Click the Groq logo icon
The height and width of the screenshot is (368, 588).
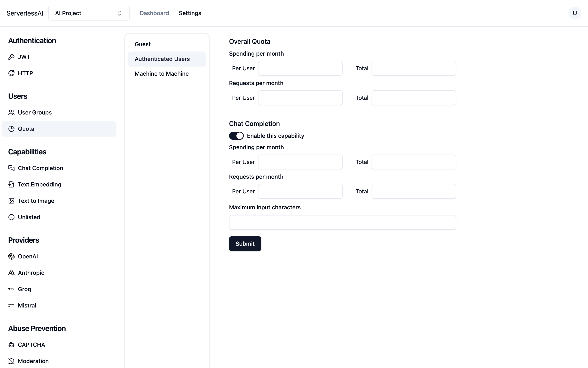coord(11,289)
